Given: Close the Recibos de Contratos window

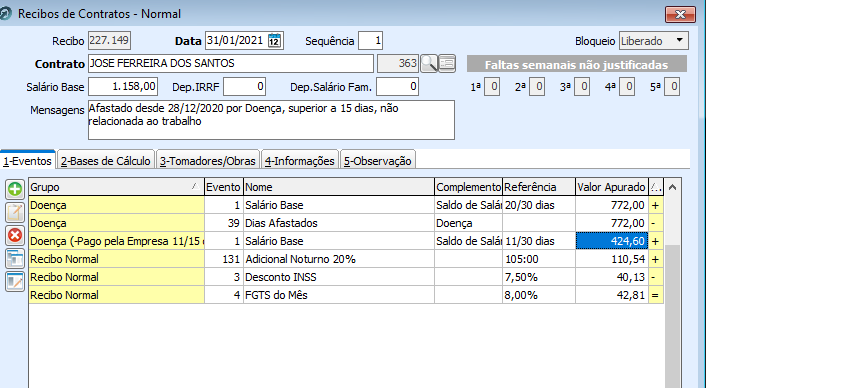Looking at the screenshot, I should (680, 15).
